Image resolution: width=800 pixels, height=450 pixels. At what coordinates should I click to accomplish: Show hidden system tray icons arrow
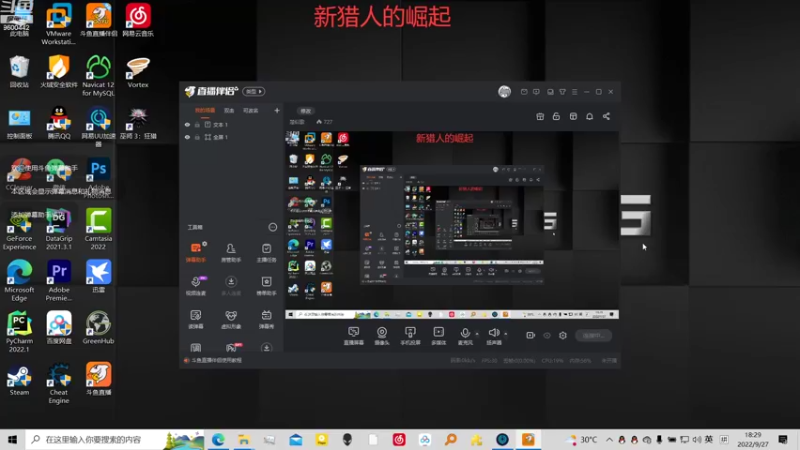(x=609, y=439)
